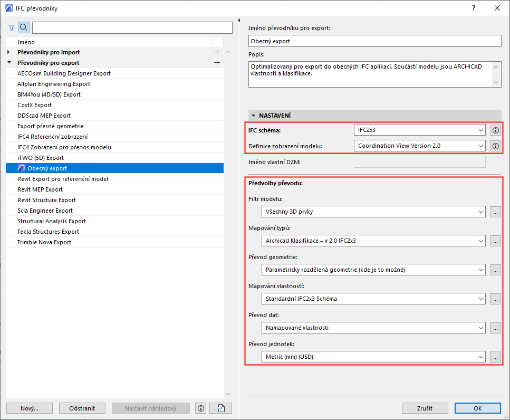This screenshot has width=510, height=420.
Task: Select IFC4 Referenční zobrazení
Action: click(x=115, y=137)
